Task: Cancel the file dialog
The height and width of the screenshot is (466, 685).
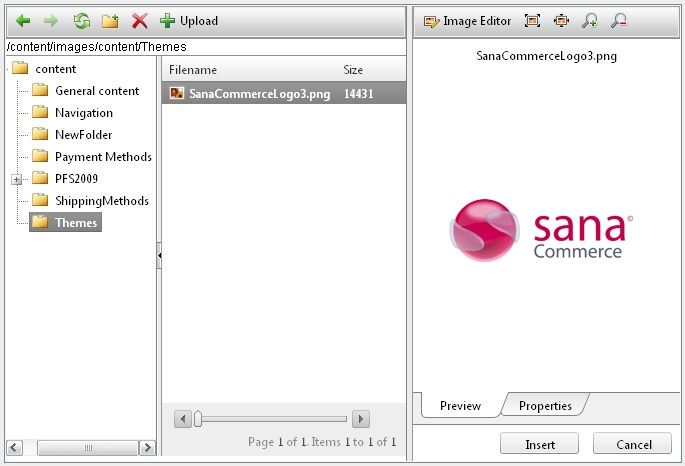Action: tap(633, 444)
